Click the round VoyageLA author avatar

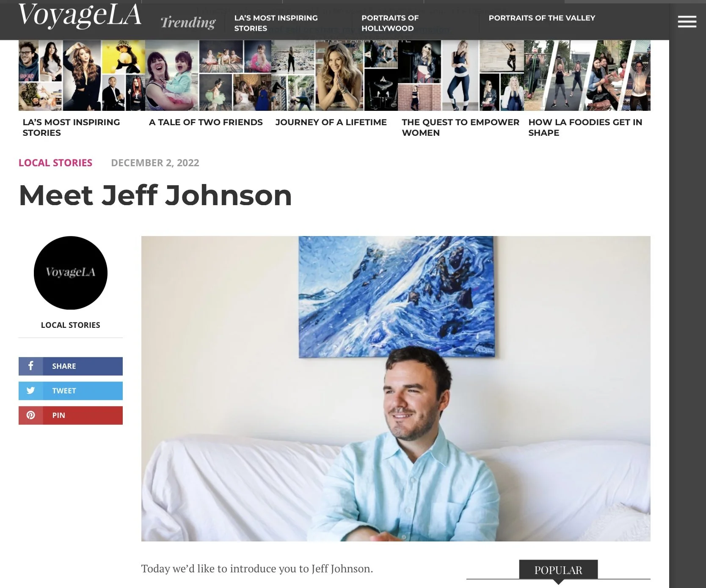click(71, 273)
